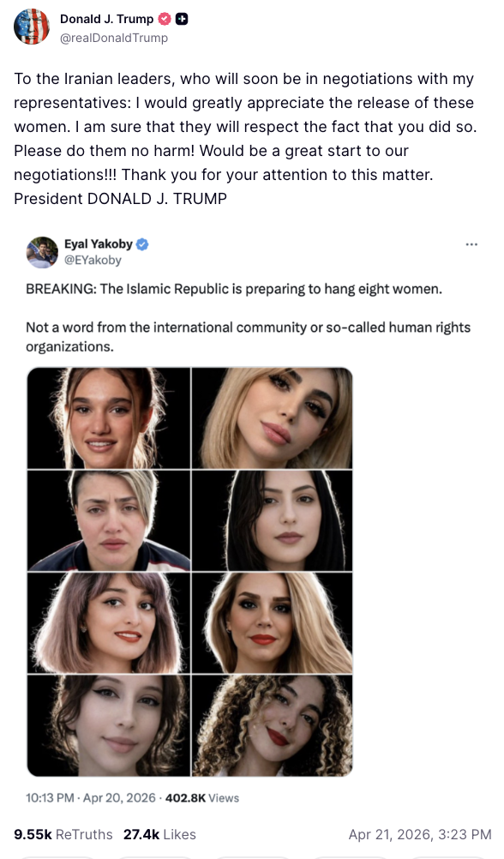Open the photo of woman with pink bob haircut
The height and width of the screenshot is (859, 504).
tap(109, 622)
